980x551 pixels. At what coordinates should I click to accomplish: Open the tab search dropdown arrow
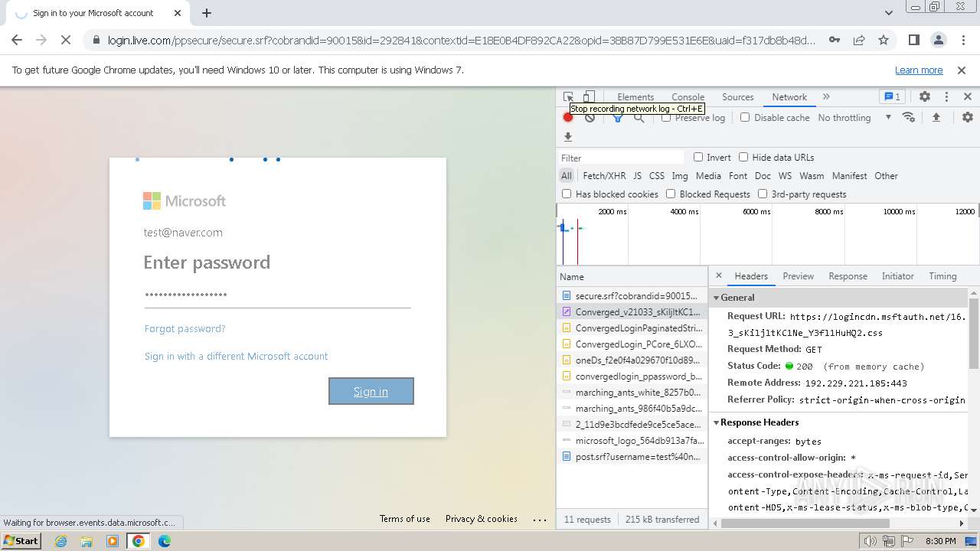point(888,13)
